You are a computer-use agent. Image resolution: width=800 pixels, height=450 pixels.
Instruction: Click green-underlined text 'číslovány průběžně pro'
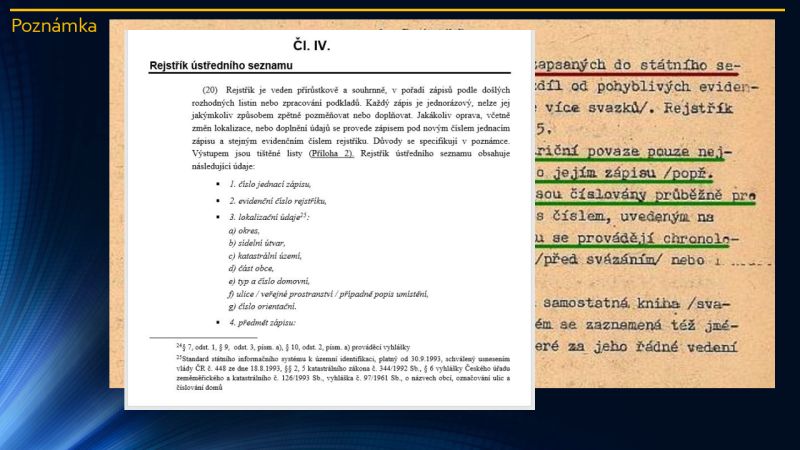[x=663, y=195]
